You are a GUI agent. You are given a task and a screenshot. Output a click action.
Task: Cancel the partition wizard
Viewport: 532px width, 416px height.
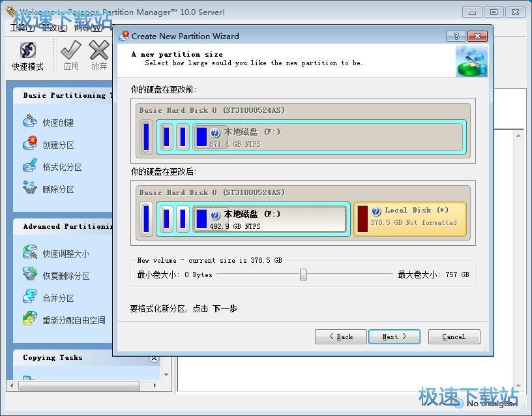[454, 336]
